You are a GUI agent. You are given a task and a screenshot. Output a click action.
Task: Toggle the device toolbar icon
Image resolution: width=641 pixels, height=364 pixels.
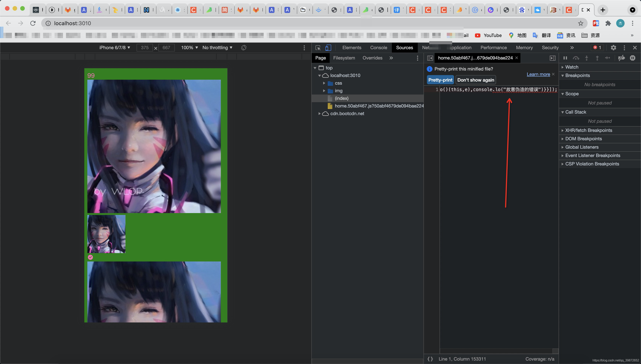click(x=328, y=47)
